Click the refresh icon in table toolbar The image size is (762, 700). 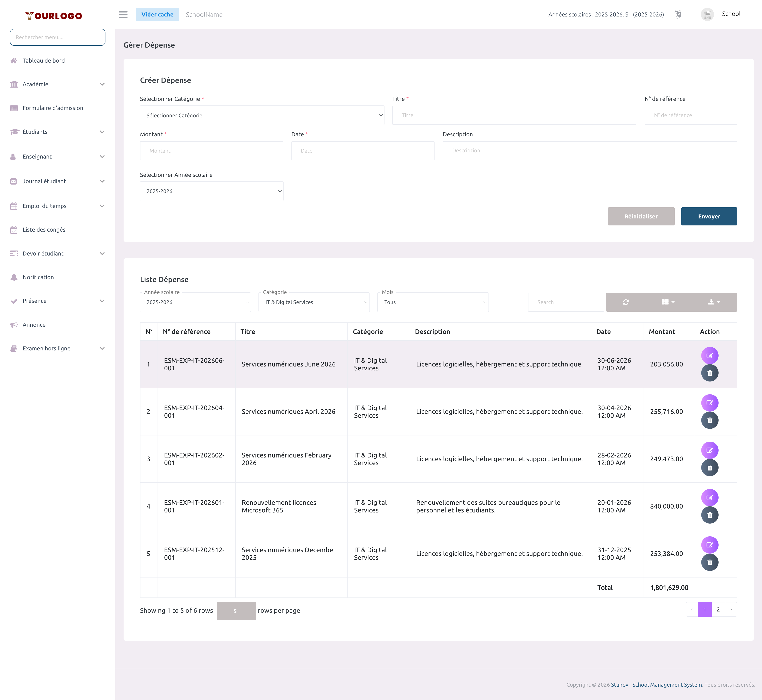coord(626,302)
